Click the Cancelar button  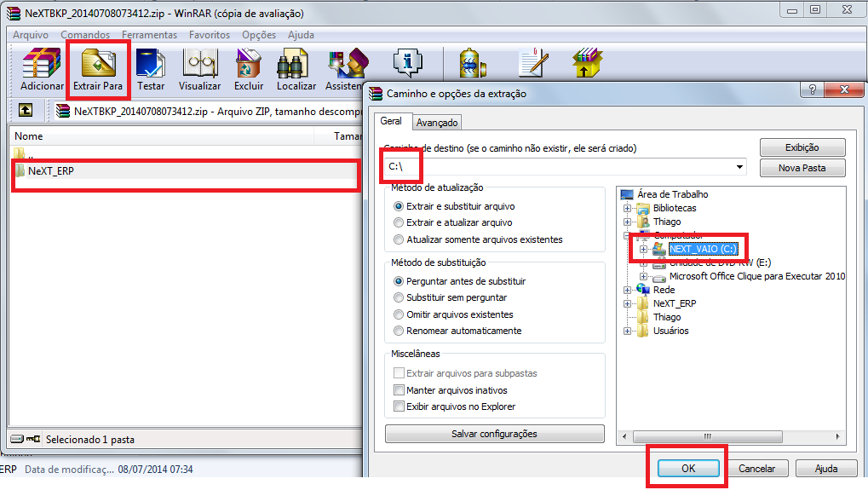tap(756, 469)
